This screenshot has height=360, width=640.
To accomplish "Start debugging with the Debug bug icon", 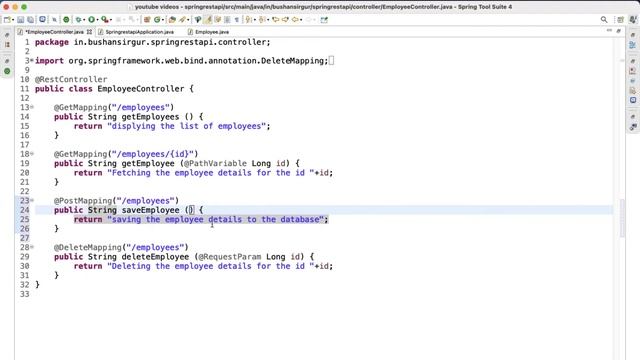I will [x=78, y=20].
